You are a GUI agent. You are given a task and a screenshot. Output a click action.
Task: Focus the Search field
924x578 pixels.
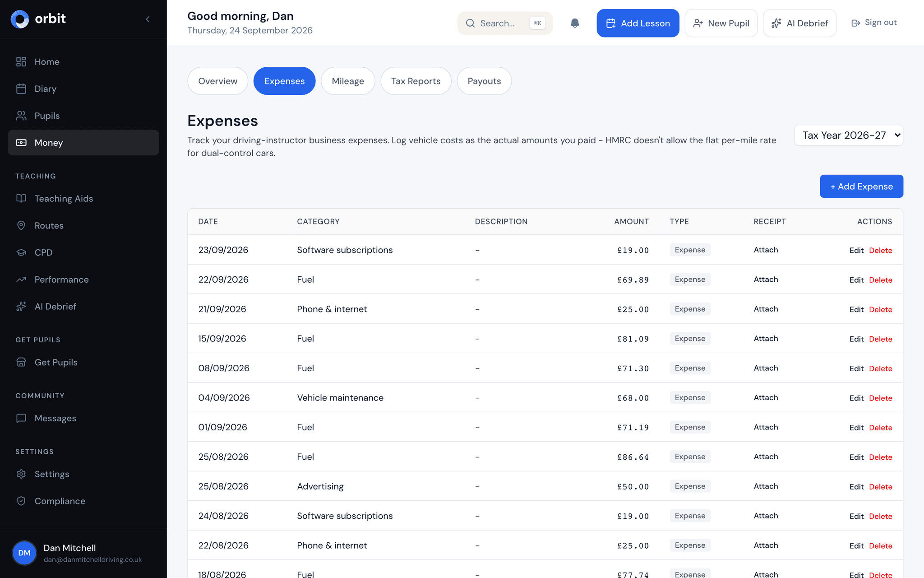coord(505,23)
